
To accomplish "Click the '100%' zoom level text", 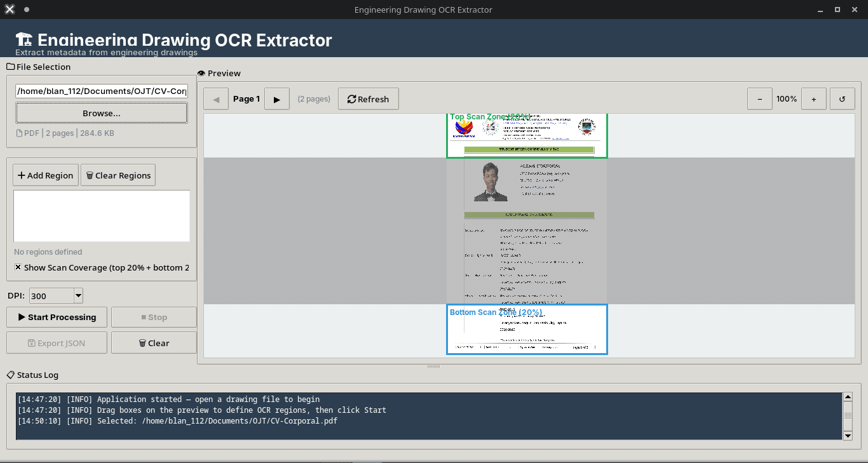I will 787,99.
